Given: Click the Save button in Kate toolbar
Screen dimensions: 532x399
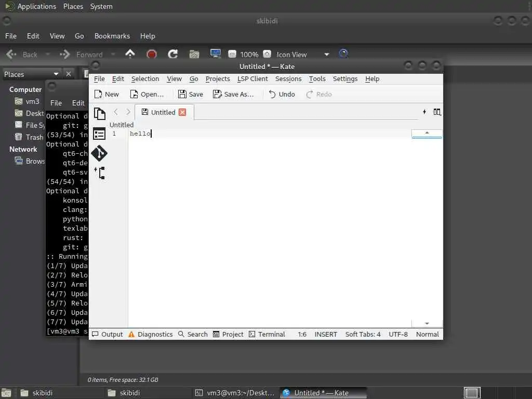Looking at the screenshot, I should tap(190, 95).
